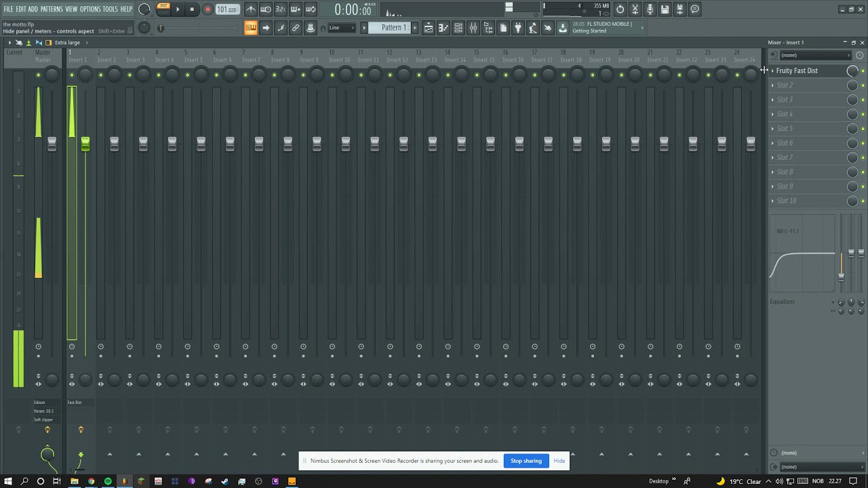Expand Slot 6 arrow menu
The image size is (868, 488).
click(x=772, y=143)
